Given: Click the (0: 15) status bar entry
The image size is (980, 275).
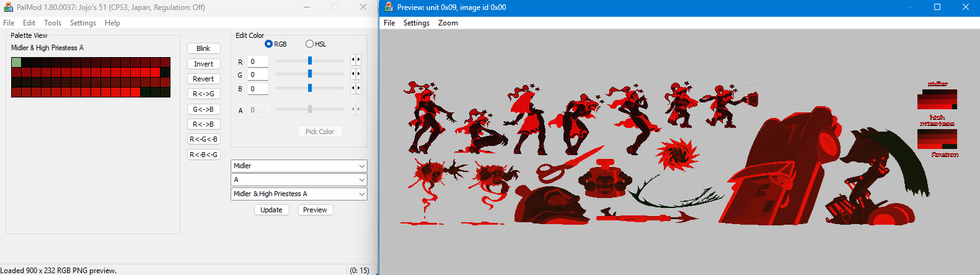Looking at the screenshot, I should click(x=360, y=270).
